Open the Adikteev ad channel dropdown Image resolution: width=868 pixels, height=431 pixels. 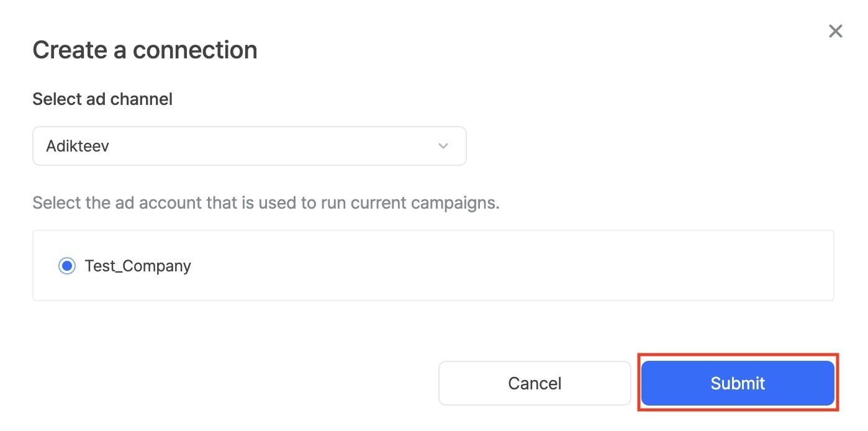pyautogui.click(x=249, y=146)
